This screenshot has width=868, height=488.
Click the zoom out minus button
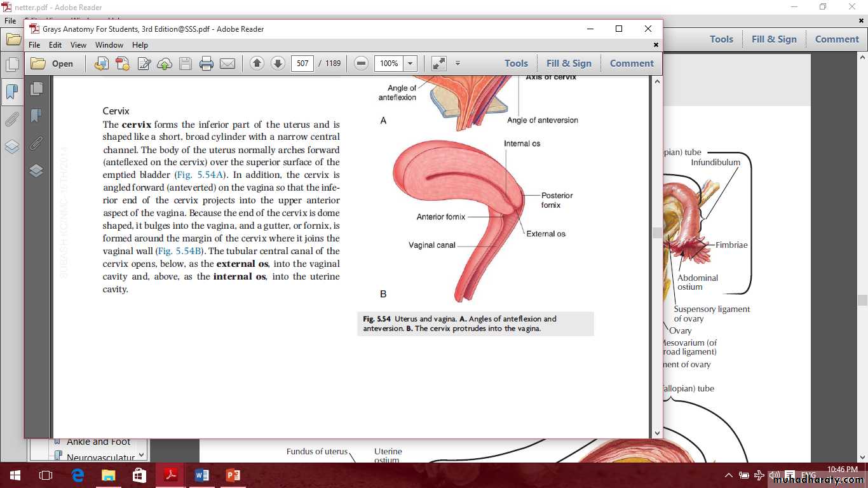(x=361, y=64)
